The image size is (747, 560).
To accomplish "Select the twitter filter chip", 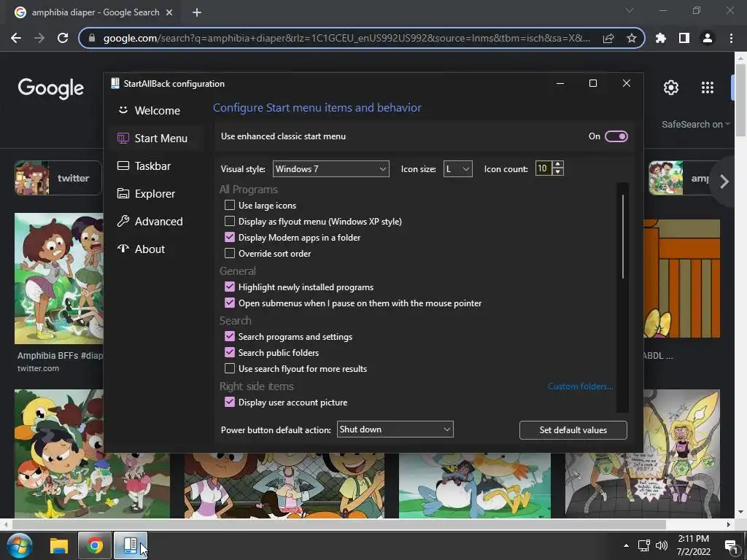I will pyautogui.click(x=58, y=178).
